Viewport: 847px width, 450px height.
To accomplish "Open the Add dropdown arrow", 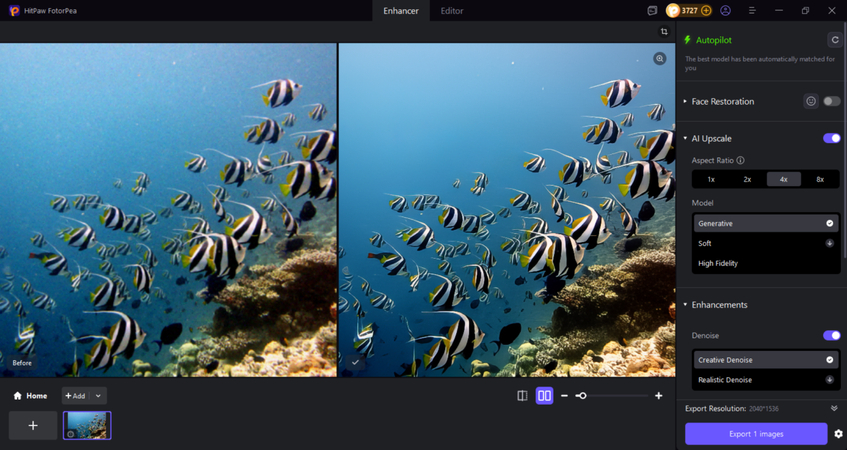I will [x=98, y=396].
